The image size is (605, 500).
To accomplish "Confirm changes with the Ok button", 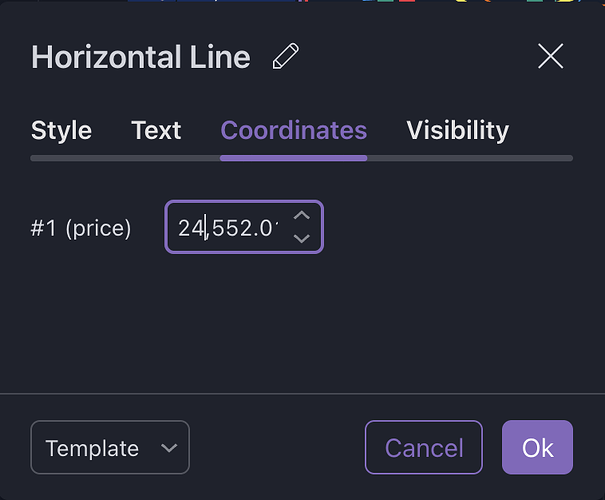I will click(537, 447).
